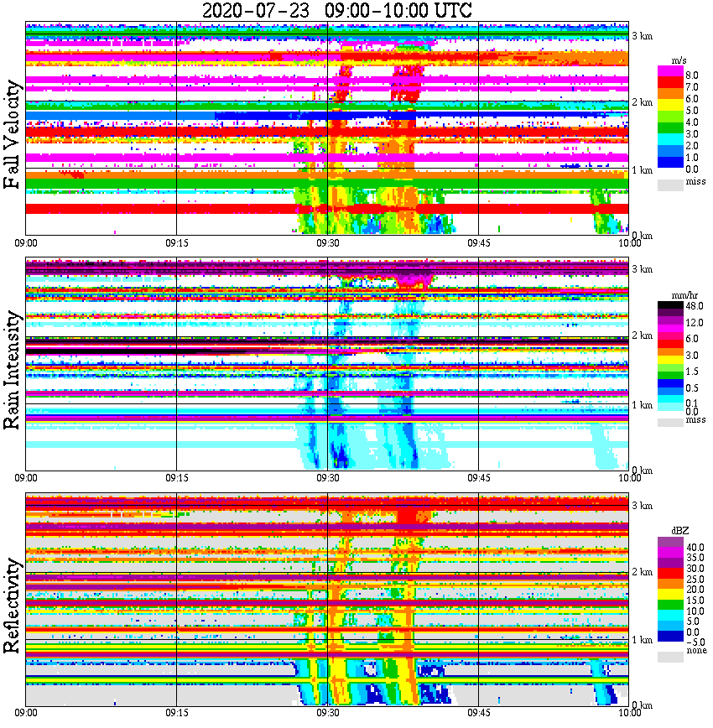713x728 pixels.
Task: Click 09:15 tick label under Fall Velocity panel
Action: click(x=177, y=243)
